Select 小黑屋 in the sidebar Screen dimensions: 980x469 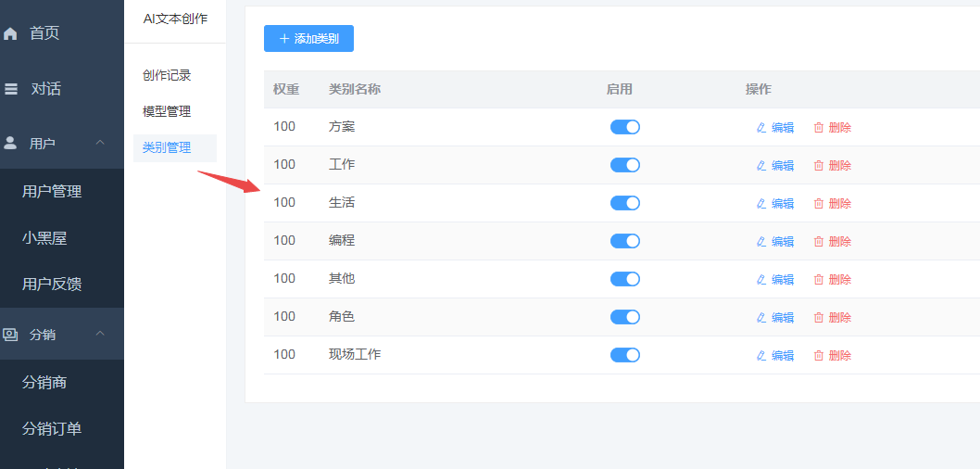click(x=44, y=238)
